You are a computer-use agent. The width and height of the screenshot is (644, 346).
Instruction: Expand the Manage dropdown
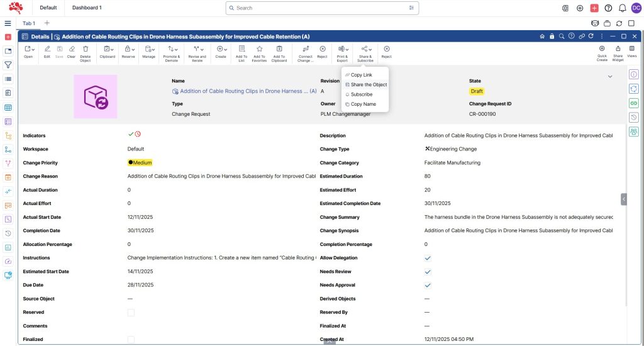click(x=153, y=49)
